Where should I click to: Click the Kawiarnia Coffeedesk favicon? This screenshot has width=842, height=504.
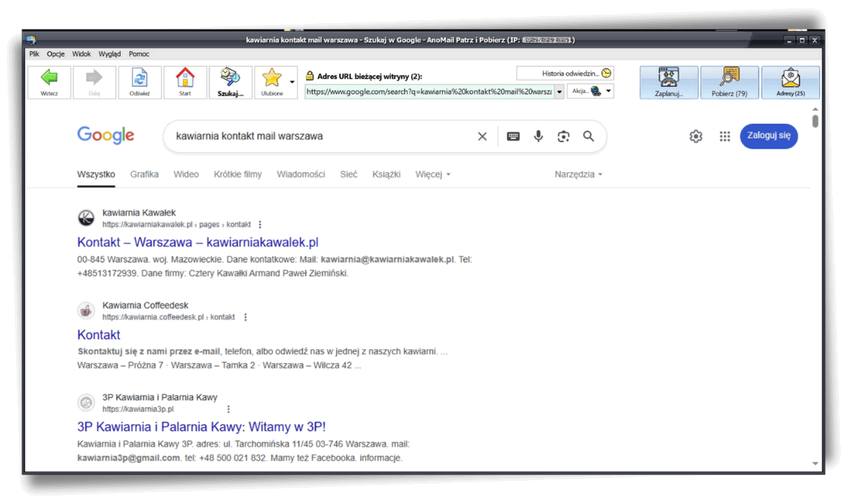coord(86,311)
